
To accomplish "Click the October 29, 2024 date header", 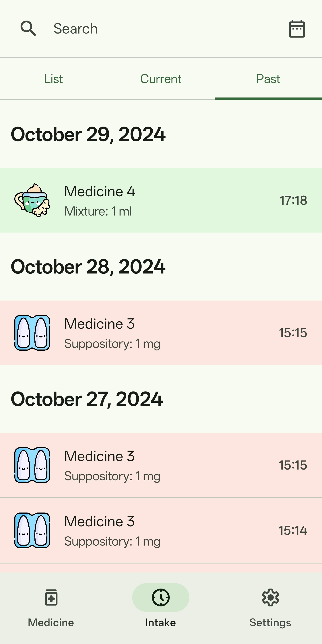I will (88, 134).
